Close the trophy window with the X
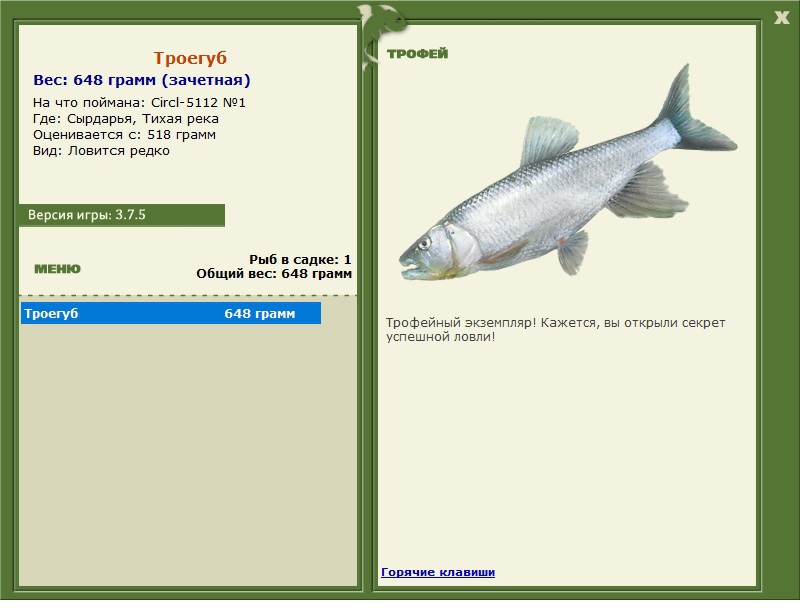This screenshot has width=800, height=614. (x=781, y=18)
